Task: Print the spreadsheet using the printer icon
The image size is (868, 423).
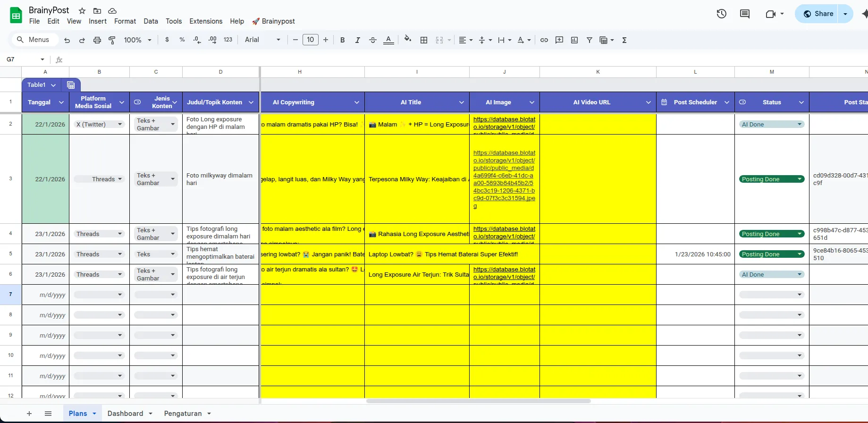Action: [x=97, y=40]
